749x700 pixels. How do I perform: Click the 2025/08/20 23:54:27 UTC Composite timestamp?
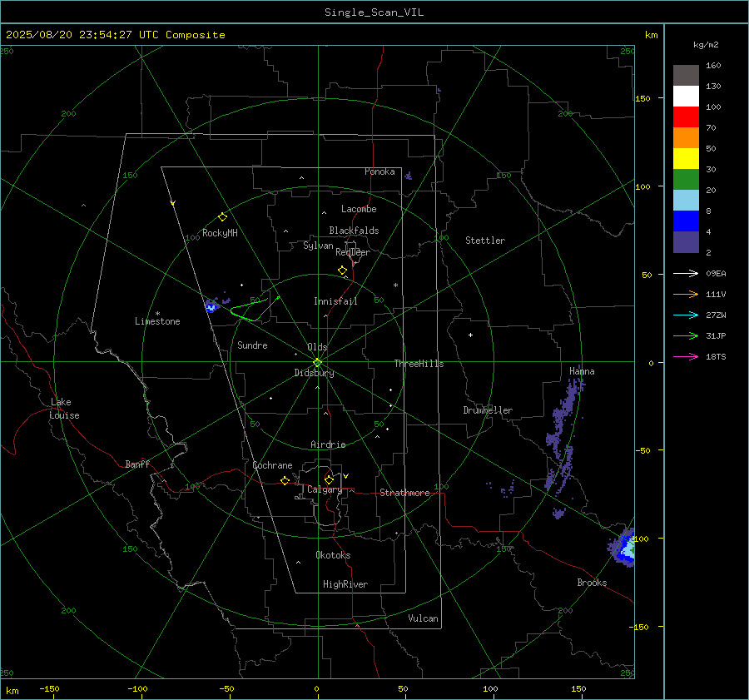point(115,35)
